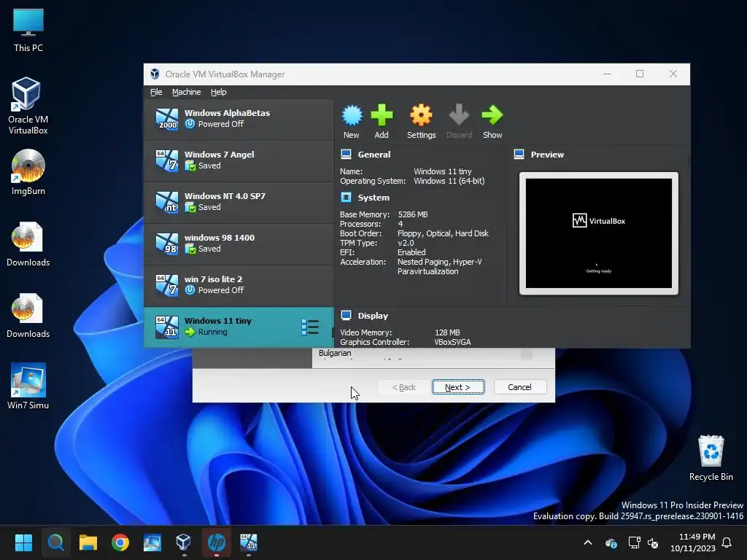Select the windows 98 1400 machine
This screenshot has height=560, width=747.
coord(239,244)
